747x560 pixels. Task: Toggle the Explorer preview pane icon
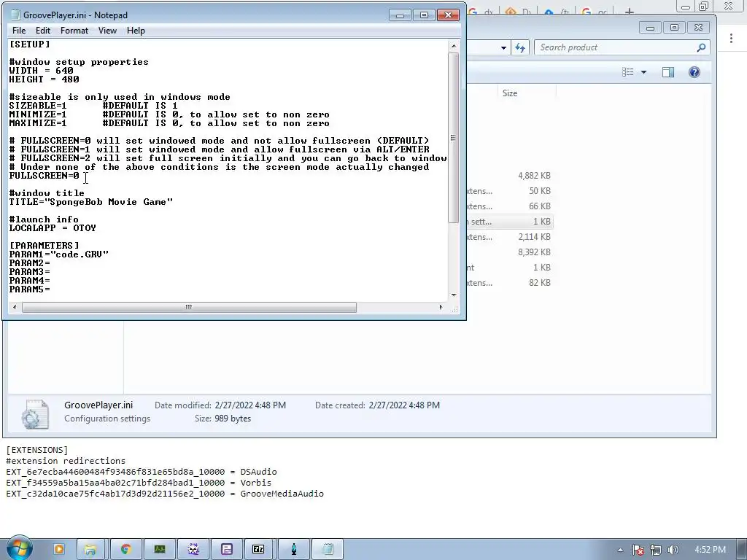tap(668, 72)
